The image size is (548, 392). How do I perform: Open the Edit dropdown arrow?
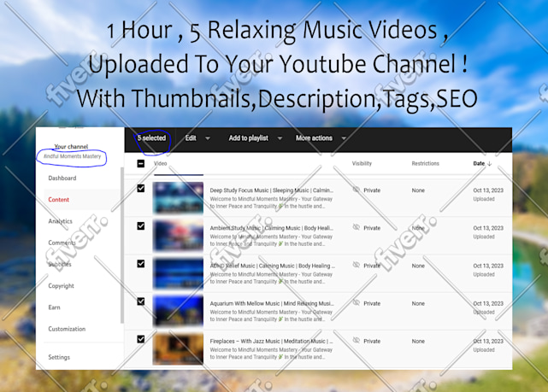click(x=208, y=138)
